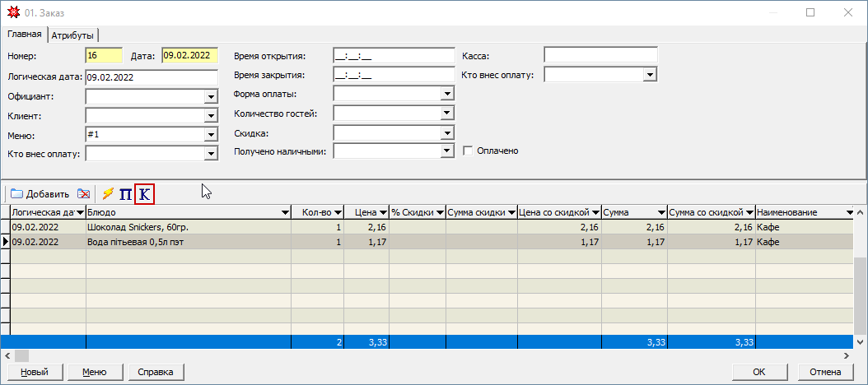This screenshot has width=868, height=385.
Task: Click the Отмена button
Action: tap(830, 372)
